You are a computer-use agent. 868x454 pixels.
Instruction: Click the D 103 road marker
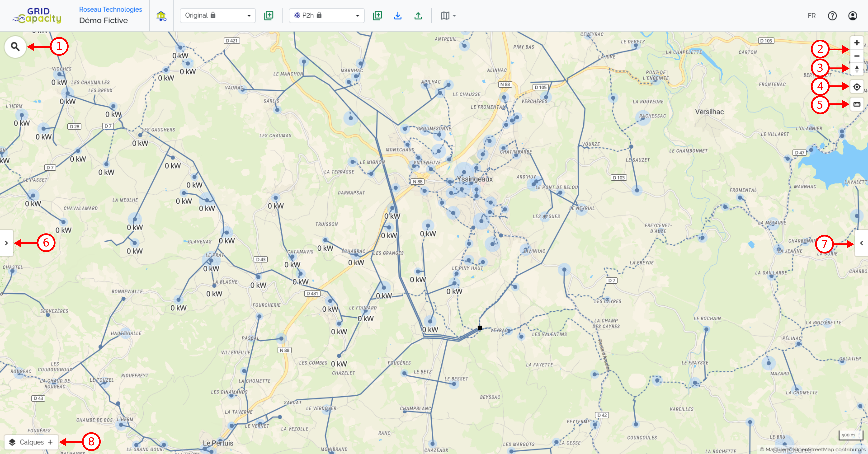tap(619, 177)
